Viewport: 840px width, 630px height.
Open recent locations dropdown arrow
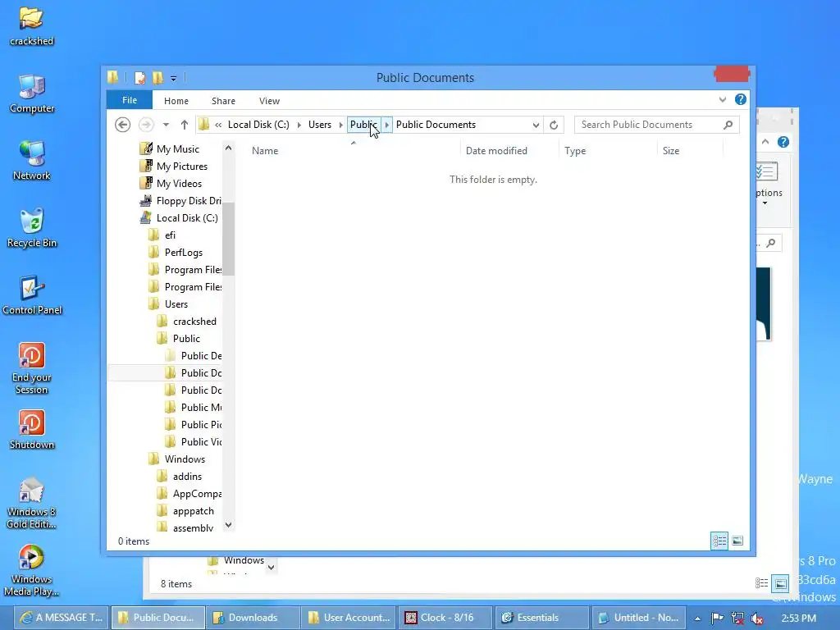(166, 125)
